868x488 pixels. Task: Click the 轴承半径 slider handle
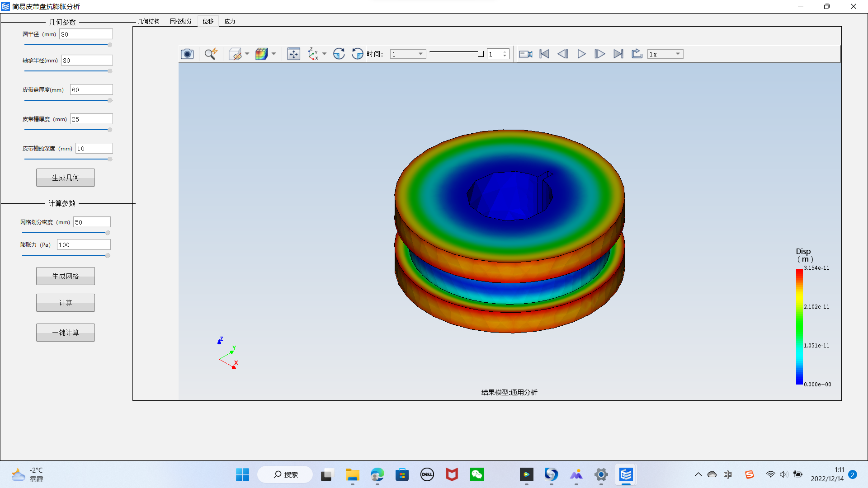110,71
